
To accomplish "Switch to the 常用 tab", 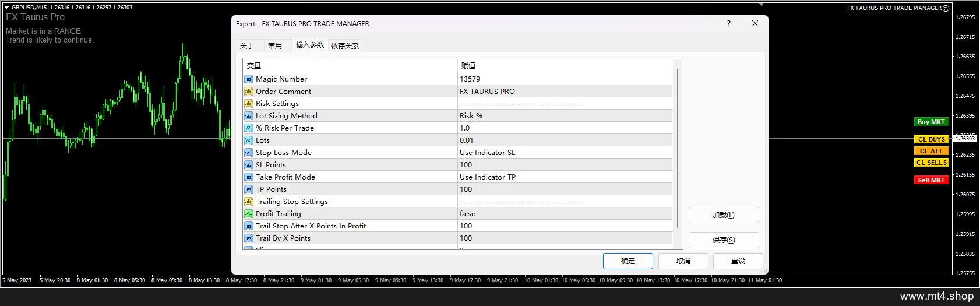I will pos(275,45).
